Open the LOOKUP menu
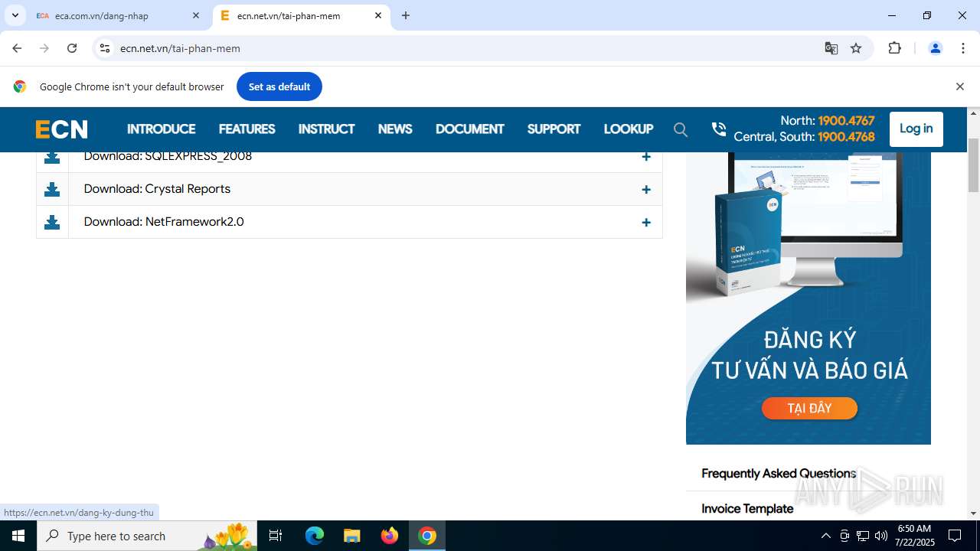Viewport: 980px width, 551px height. point(628,129)
